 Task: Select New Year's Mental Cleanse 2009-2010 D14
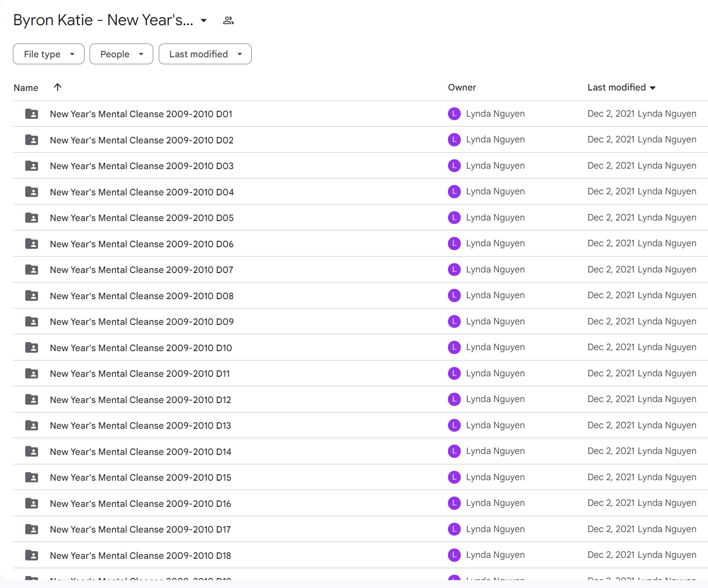[140, 452]
